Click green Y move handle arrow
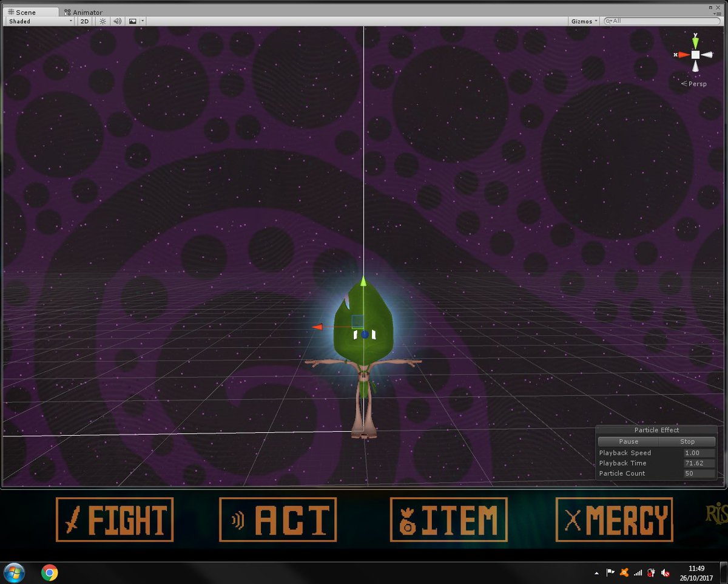 click(x=363, y=280)
